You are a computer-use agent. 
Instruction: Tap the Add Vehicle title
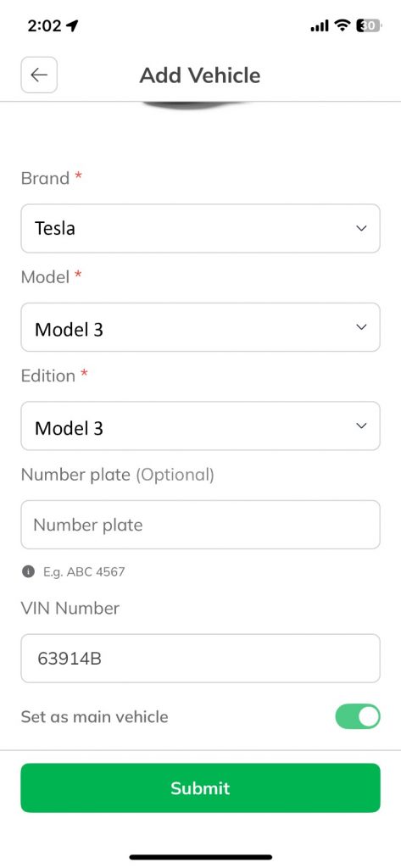click(200, 75)
